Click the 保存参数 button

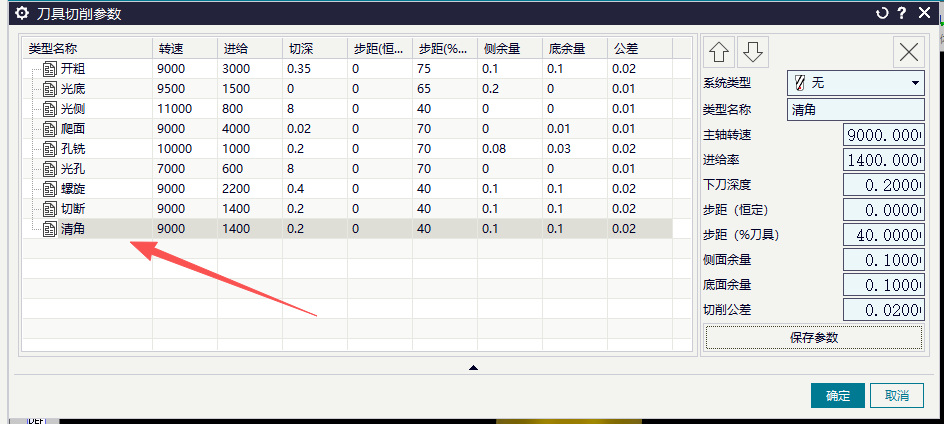tap(813, 337)
